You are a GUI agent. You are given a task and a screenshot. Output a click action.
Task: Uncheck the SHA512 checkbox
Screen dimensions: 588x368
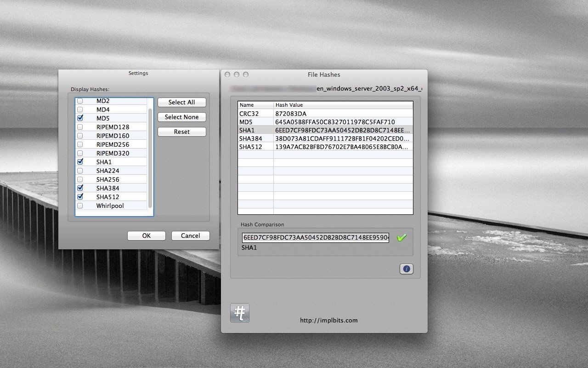[x=80, y=197]
